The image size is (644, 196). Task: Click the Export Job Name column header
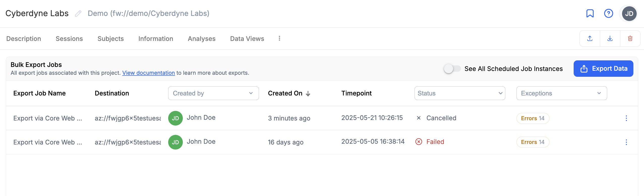click(40, 93)
